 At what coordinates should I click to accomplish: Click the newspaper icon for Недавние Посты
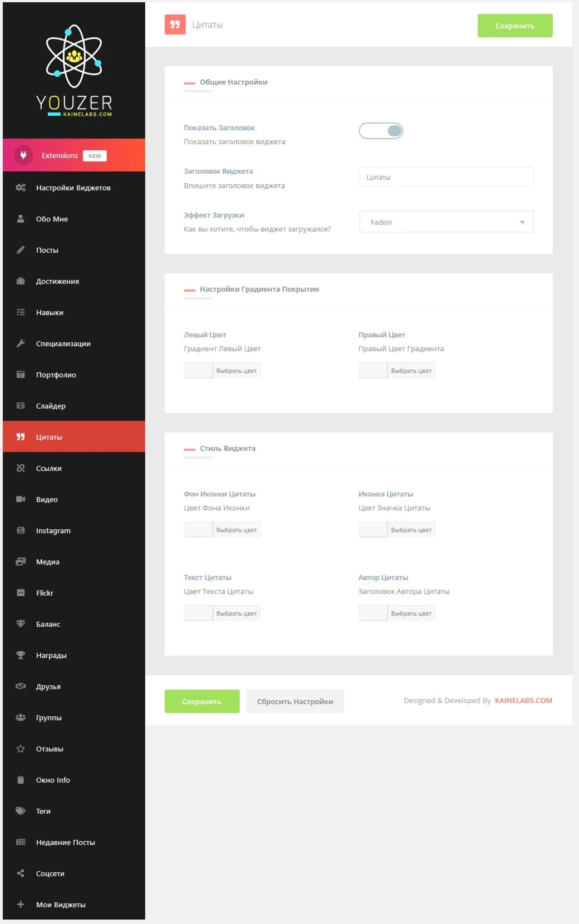(x=21, y=842)
